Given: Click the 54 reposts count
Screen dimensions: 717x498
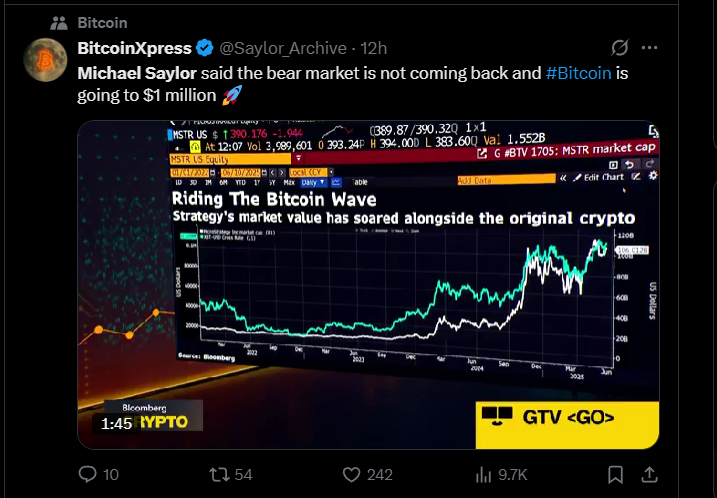Looking at the screenshot, I should (243, 475).
